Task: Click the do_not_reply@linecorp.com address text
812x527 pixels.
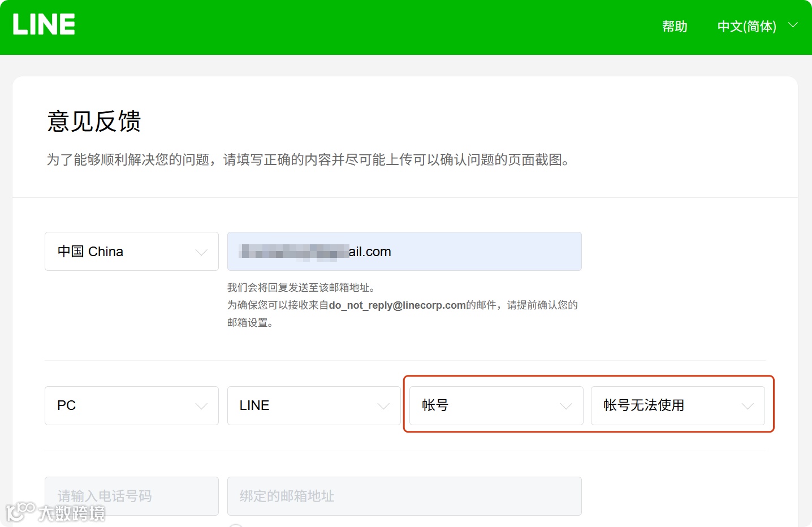Action: point(398,305)
